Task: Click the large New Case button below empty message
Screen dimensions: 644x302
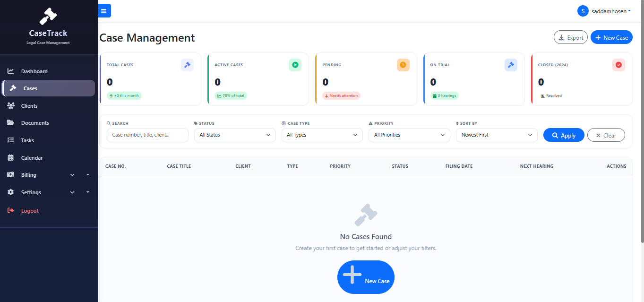Action: pos(366,277)
